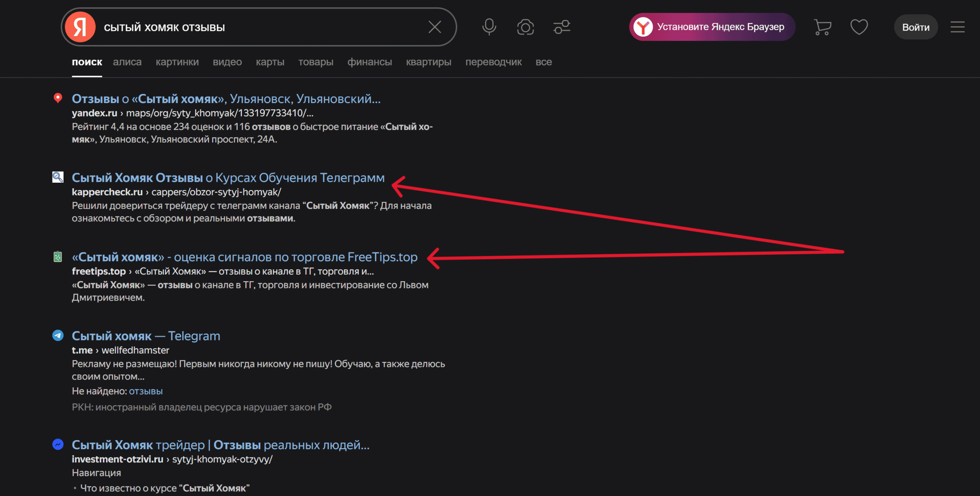Click the Установите Яндекс Браузер button
The width and height of the screenshot is (980, 496).
point(712,27)
